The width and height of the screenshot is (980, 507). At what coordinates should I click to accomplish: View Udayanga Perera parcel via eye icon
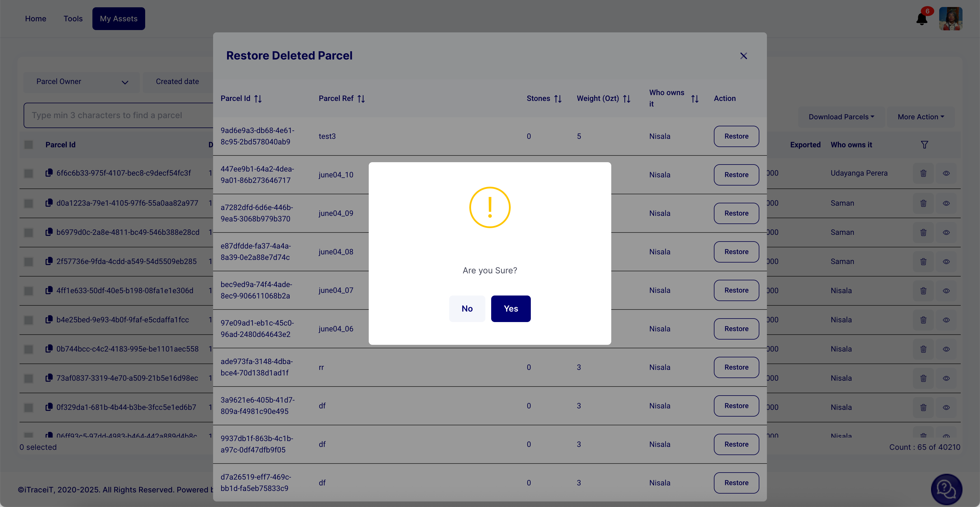pyautogui.click(x=946, y=173)
